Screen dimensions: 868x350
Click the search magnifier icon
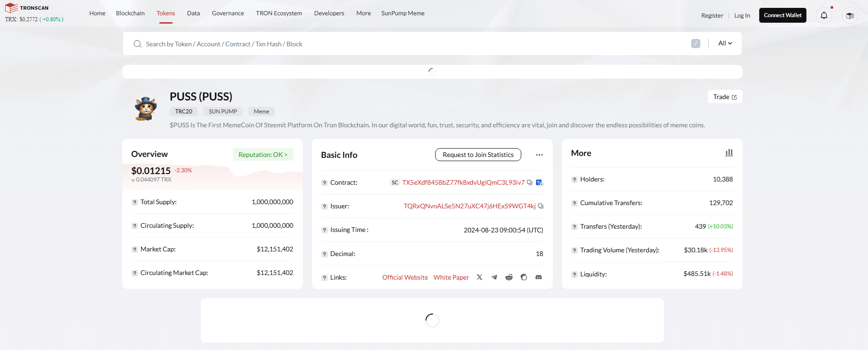click(137, 44)
